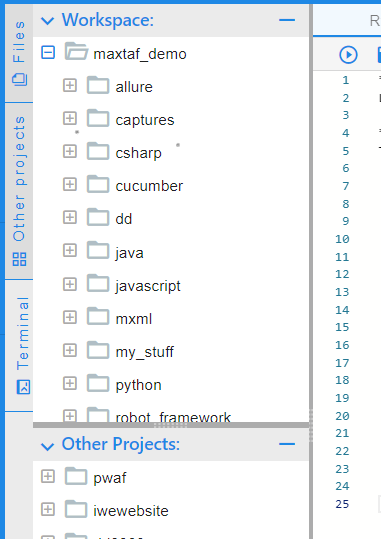Click the pwaf project folder icon

pos(76,475)
